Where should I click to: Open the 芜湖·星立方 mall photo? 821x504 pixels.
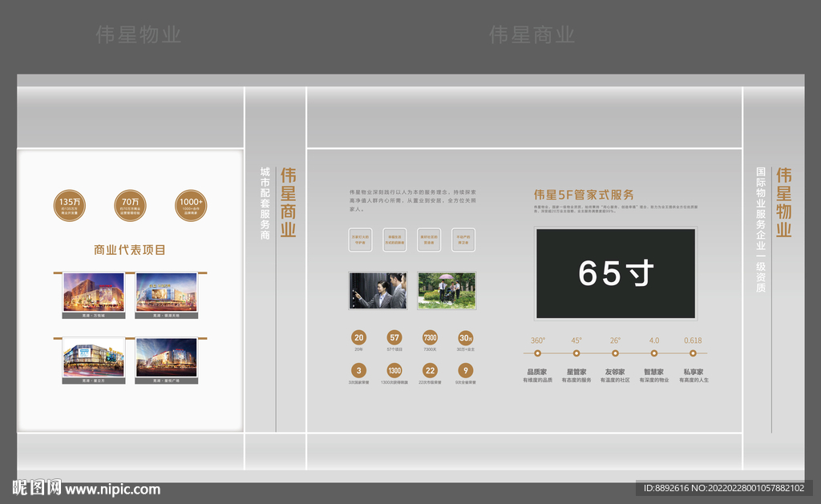click(94, 358)
